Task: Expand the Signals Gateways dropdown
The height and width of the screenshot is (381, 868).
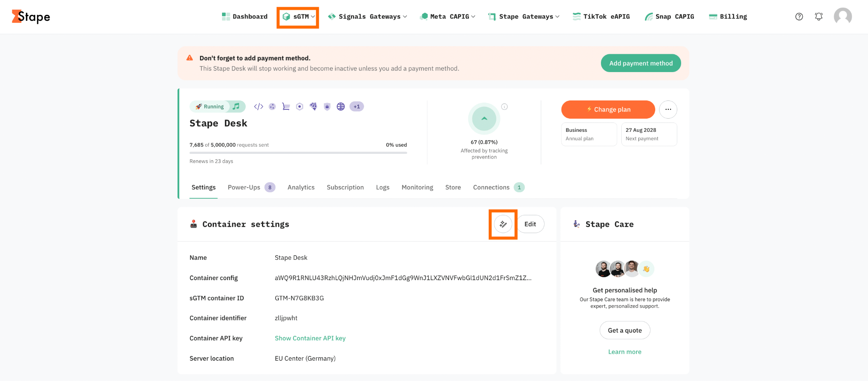Action: [x=367, y=17]
